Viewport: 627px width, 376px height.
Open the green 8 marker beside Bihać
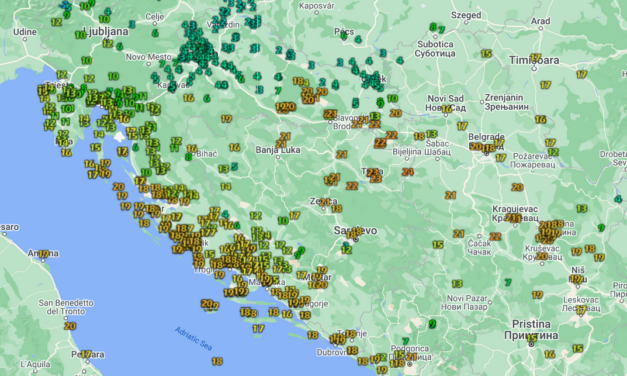click(188, 157)
